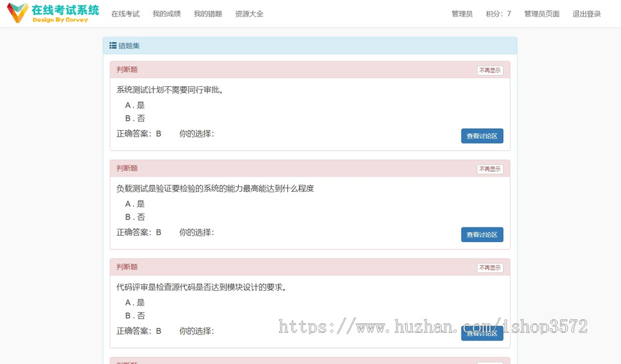Click 你的选择 under 负载测试 question
This screenshot has width=621, height=364.
197,232
